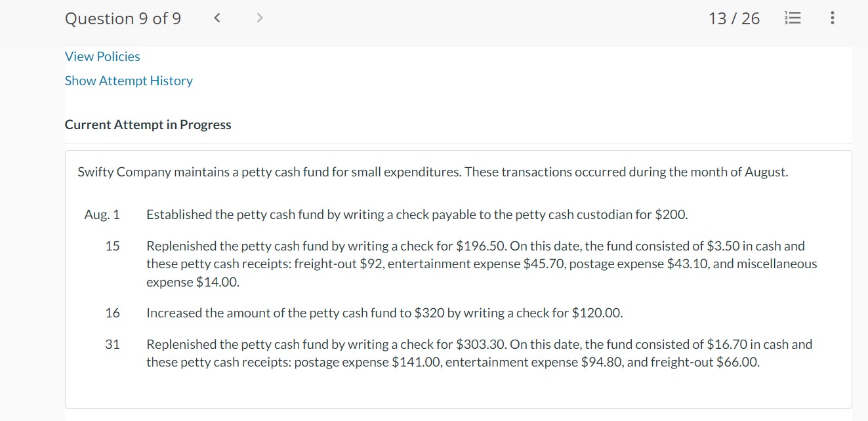Image resolution: width=868 pixels, height=421 pixels.
Task: Click the fund increase to $320 transaction text
Action: pyautogui.click(x=384, y=313)
